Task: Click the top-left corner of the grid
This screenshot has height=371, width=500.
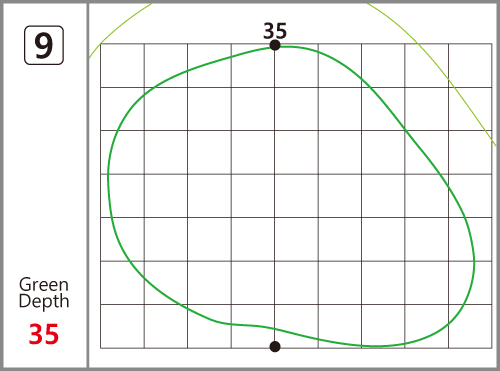Action: click(101, 44)
